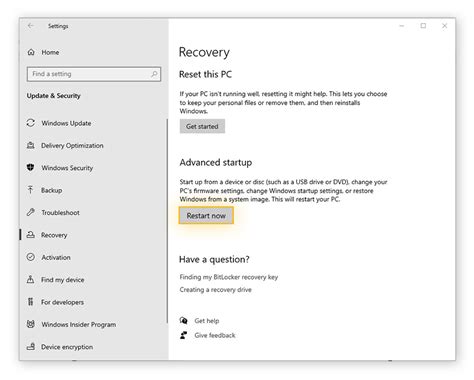
Task: Select Windows Security in sidebar
Action: (67, 168)
